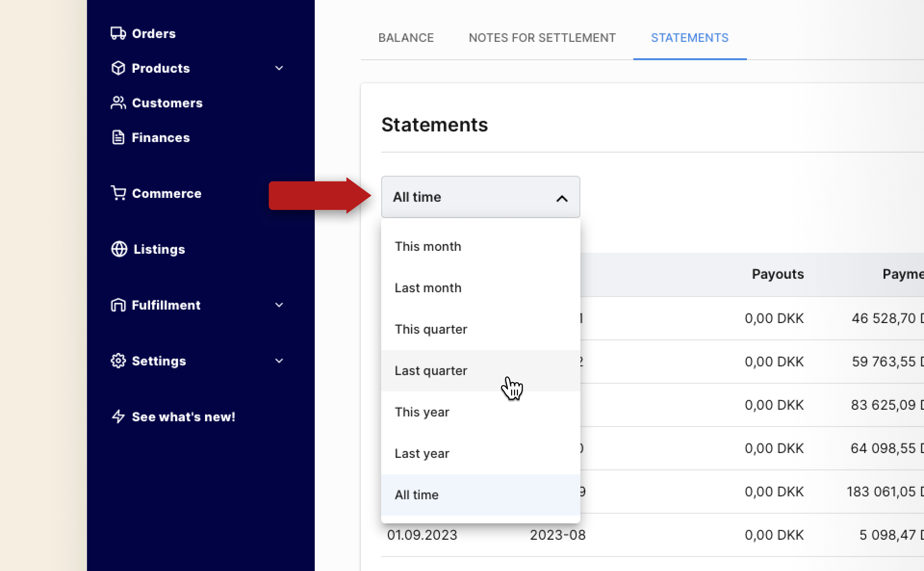Click the 01.09.2023 date cell

click(422, 535)
